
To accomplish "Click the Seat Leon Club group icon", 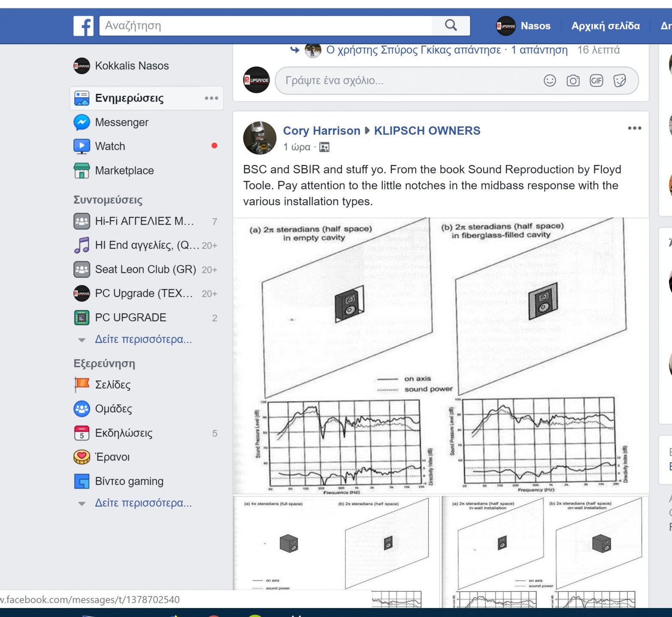I will (x=82, y=270).
